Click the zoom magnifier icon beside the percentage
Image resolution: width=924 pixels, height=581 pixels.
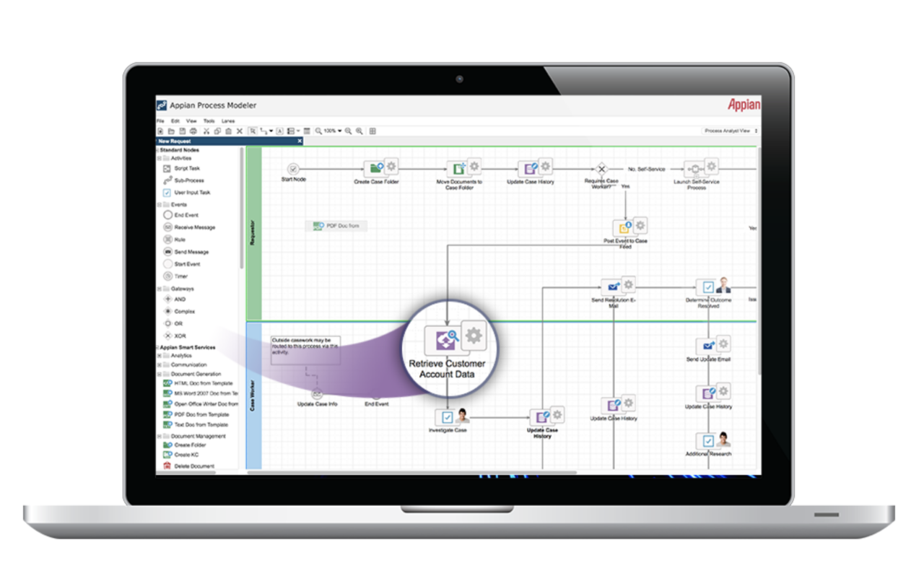click(x=318, y=131)
